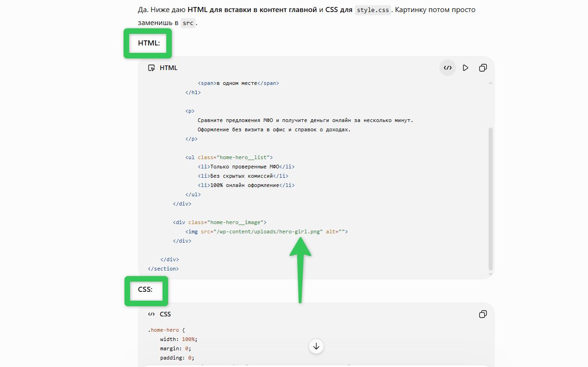Click the closing </ul> tag line
This screenshot has width=588, height=367.
193,194
